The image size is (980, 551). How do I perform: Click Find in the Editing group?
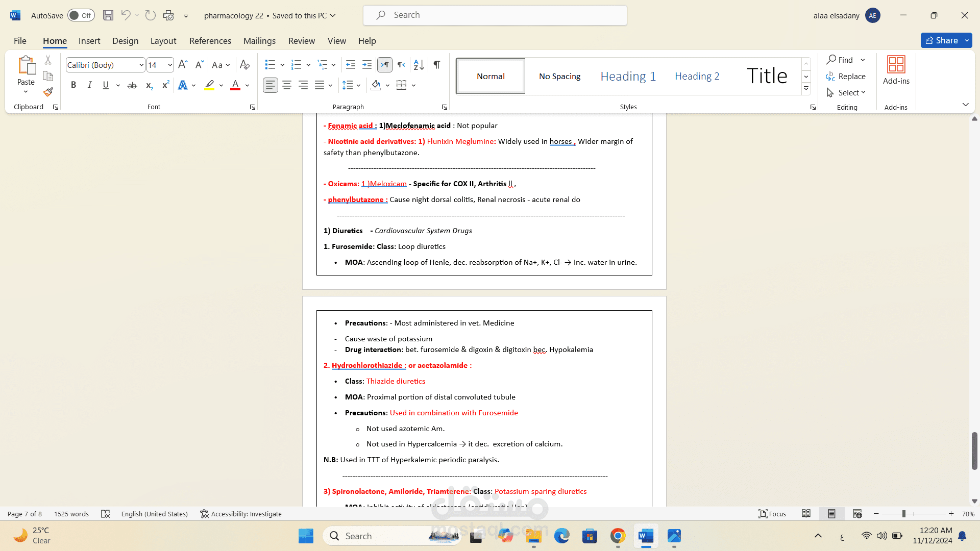click(840, 60)
